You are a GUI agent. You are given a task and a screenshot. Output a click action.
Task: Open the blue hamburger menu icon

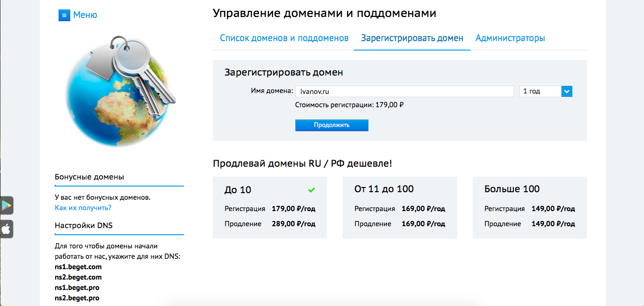pyautogui.click(x=64, y=15)
